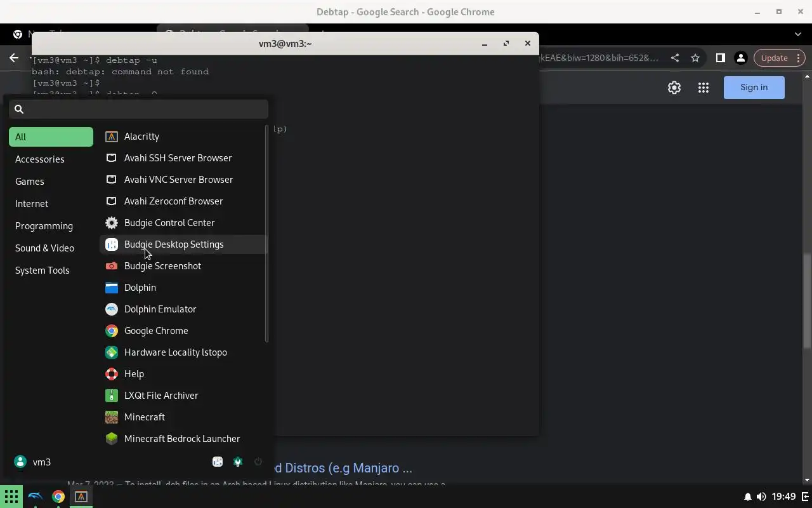Image resolution: width=812 pixels, height=508 pixels.
Task: Share this page from Chrome address bar
Action: 675,58
